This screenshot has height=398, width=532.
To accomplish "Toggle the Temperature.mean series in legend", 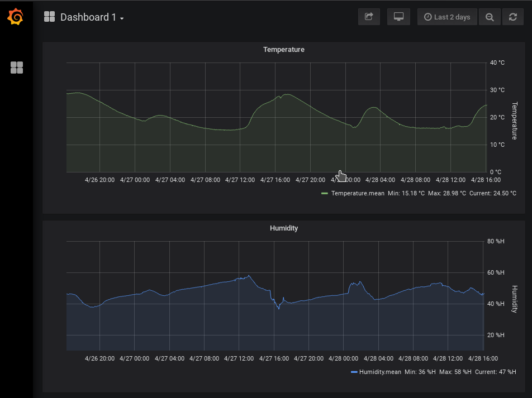I will [x=358, y=193].
